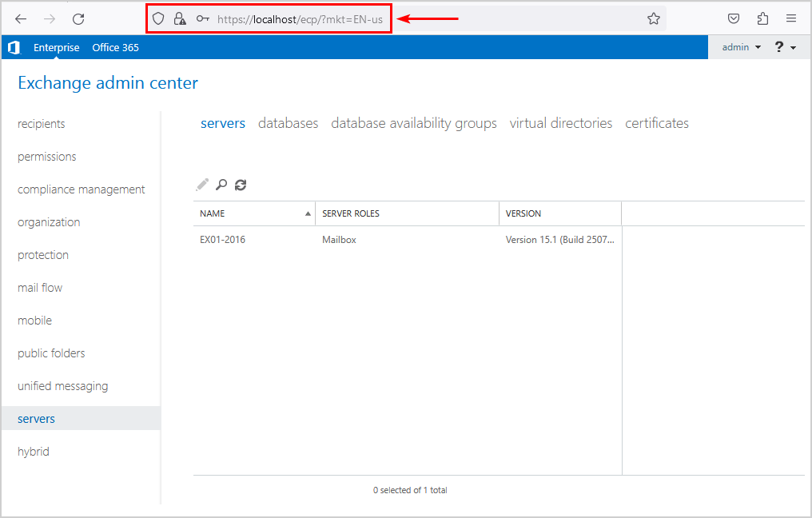Switch to the certificates tab

[x=656, y=123]
